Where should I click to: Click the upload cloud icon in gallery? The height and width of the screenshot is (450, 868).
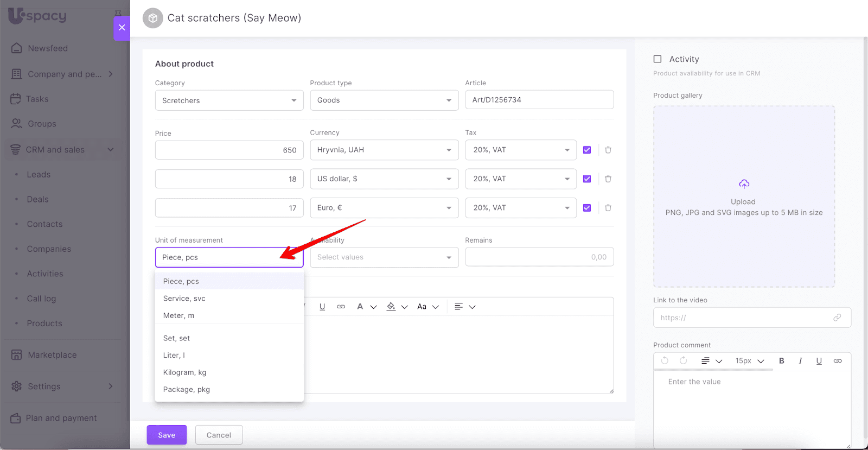click(744, 185)
